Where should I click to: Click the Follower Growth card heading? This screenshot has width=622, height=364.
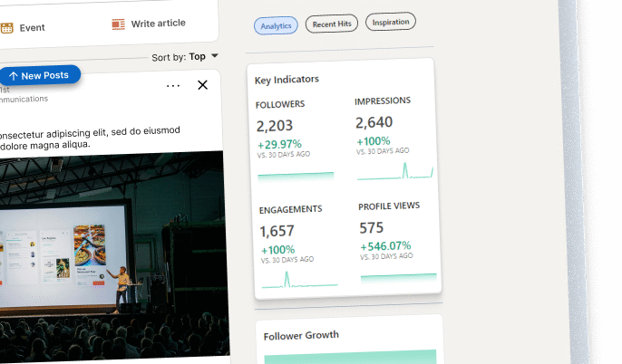301,336
